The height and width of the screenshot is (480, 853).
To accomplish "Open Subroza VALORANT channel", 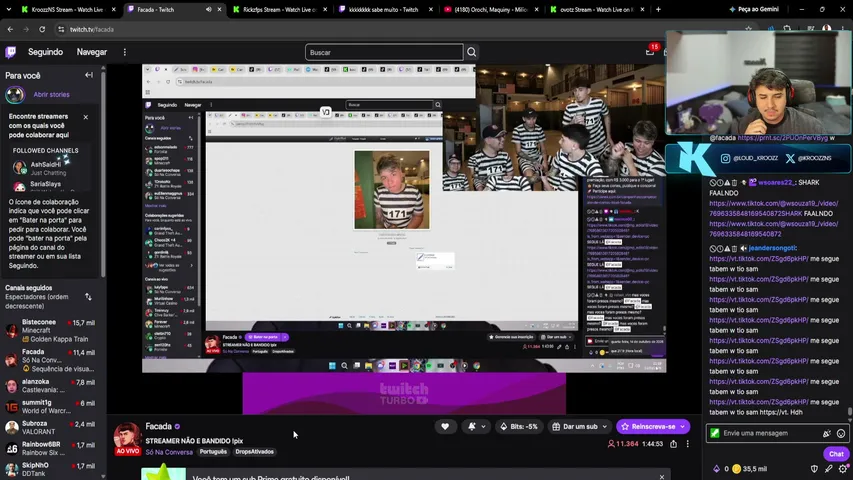I will (50, 427).
